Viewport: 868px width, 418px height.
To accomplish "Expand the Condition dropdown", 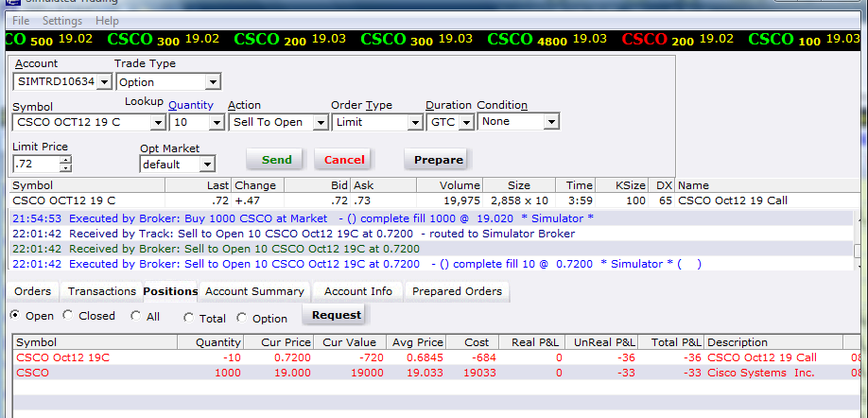I will (552, 121).
